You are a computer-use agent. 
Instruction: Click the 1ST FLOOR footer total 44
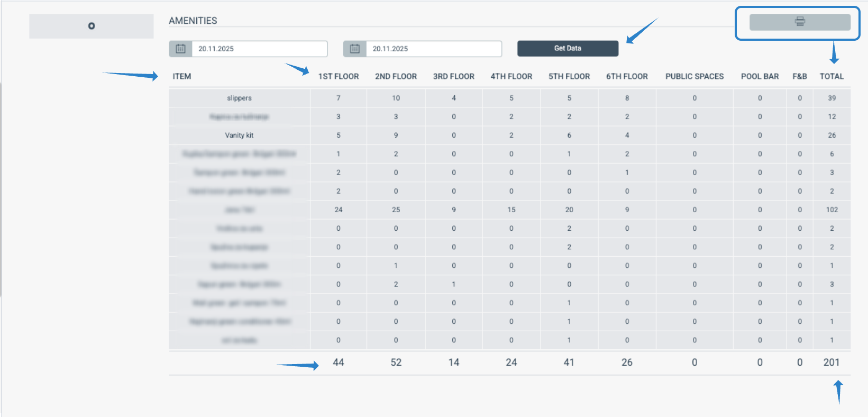click(339, 362)
